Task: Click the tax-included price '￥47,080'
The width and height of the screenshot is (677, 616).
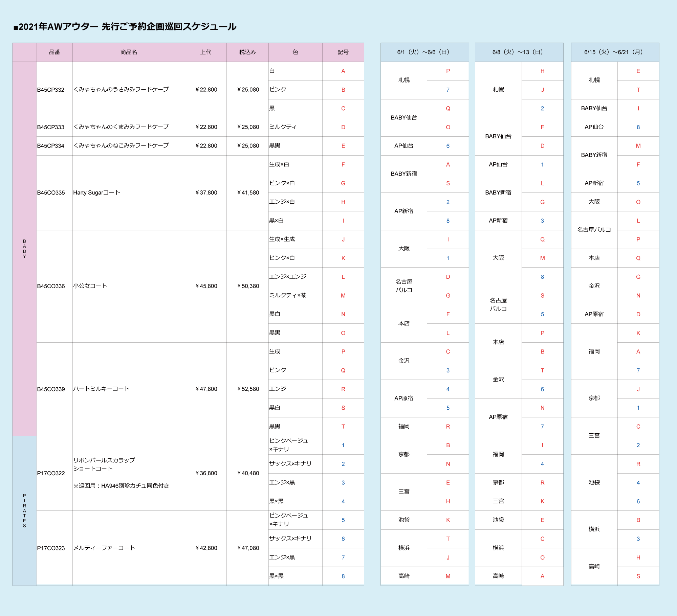Action: [x=248, y=548]
